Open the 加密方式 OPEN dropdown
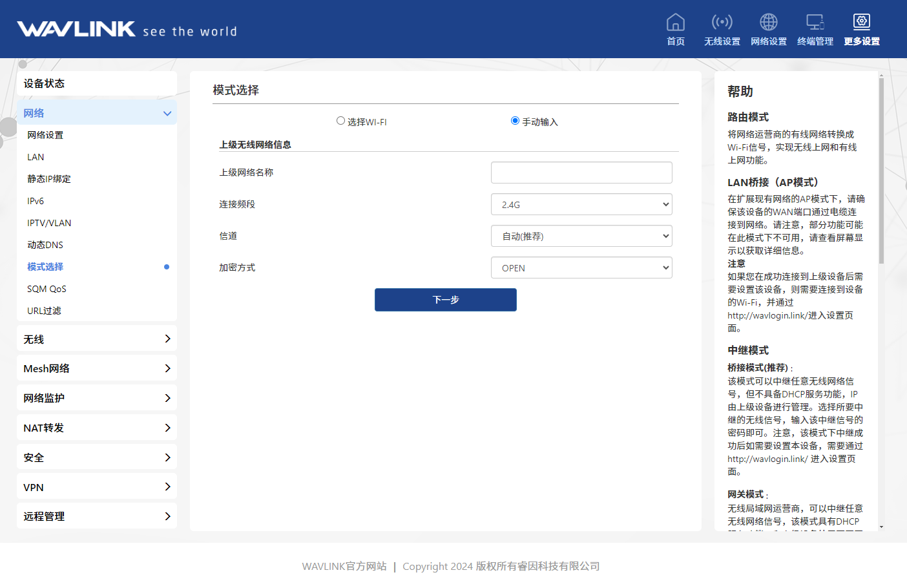Image resolution: width=907 pixels, height=588 pixels. (581, 268)
